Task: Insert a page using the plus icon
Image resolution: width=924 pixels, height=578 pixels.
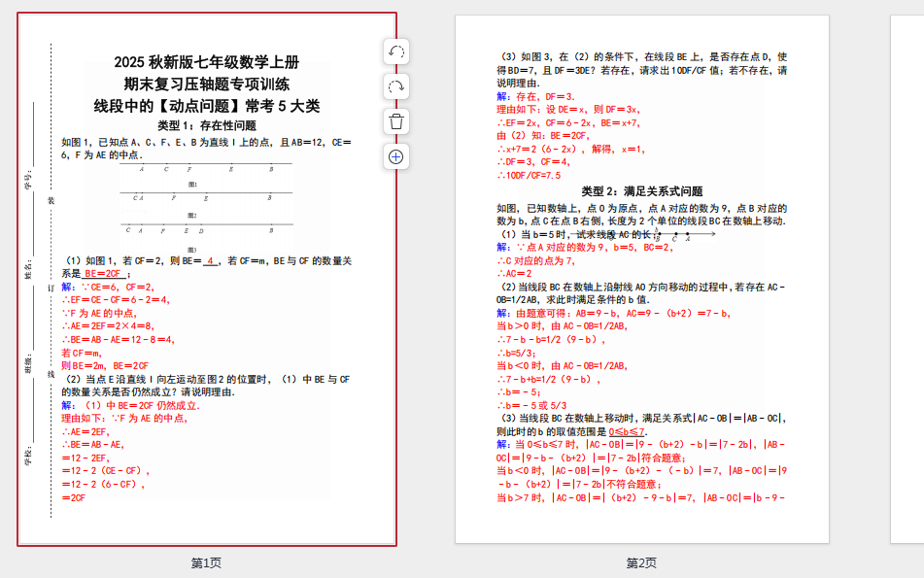Action: coord(396,156)
